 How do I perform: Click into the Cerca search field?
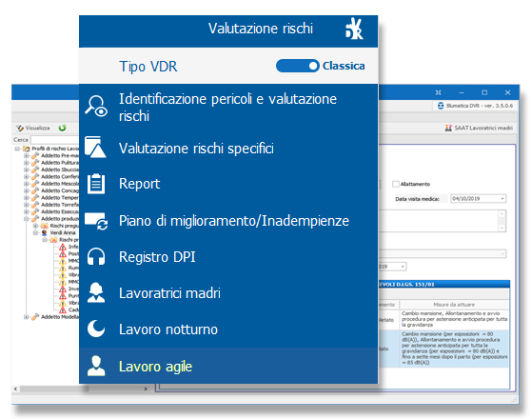tap(55, 140)
